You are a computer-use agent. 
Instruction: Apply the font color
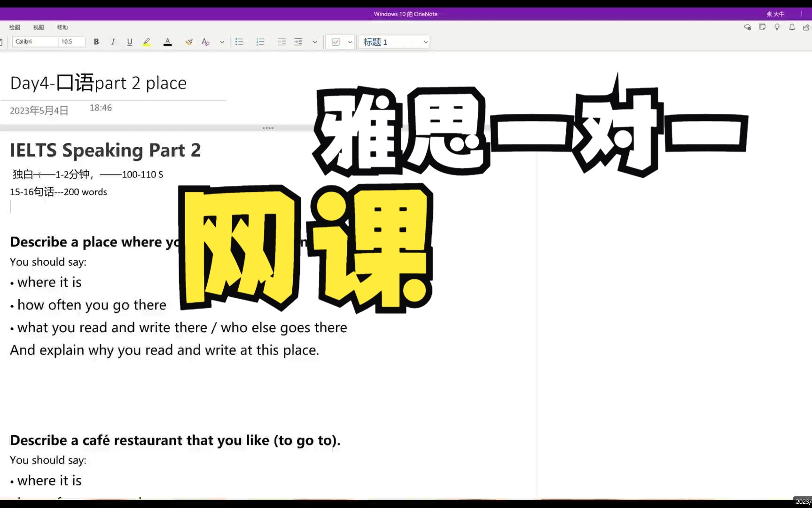(x=167, y=42)
